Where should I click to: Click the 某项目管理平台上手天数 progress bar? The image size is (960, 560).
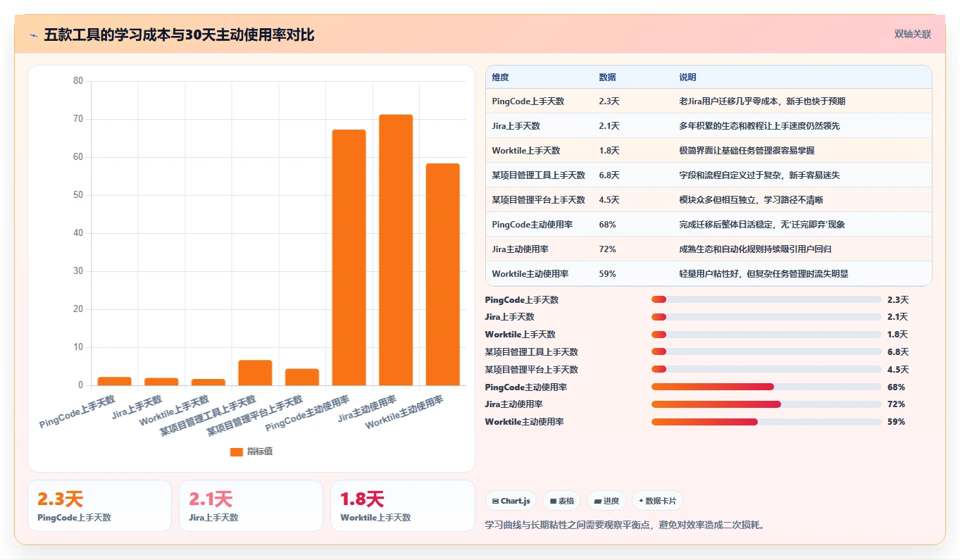click(766, 369)
